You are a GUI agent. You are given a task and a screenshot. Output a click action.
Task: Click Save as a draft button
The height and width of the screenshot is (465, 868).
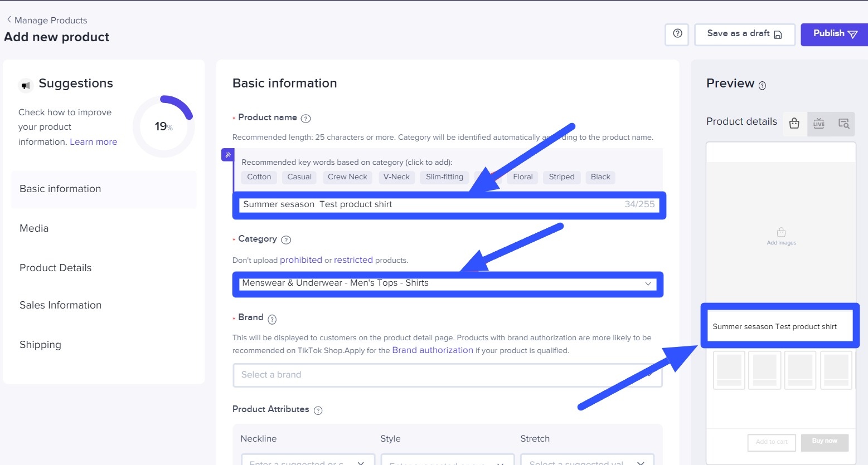pyautogui.click(x=744, y=34)
